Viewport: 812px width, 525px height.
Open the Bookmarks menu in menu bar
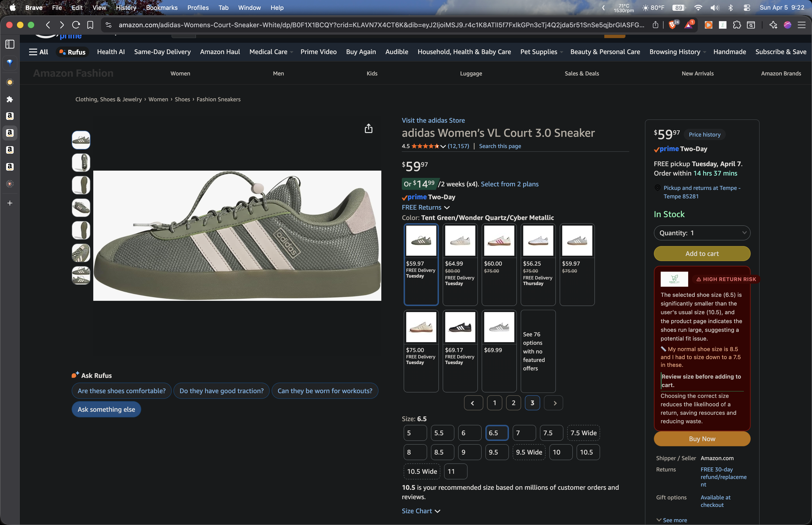[x=161, y=8]
